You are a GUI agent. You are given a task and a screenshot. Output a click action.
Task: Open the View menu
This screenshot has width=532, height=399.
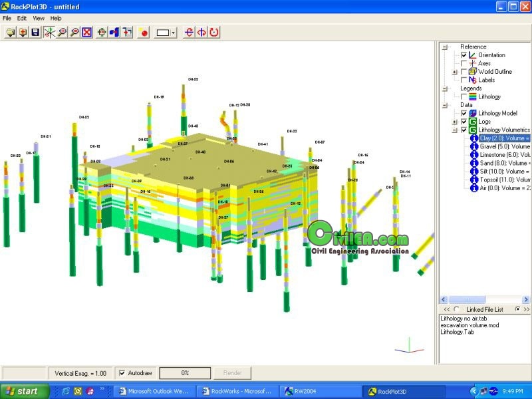click(39, 18)
